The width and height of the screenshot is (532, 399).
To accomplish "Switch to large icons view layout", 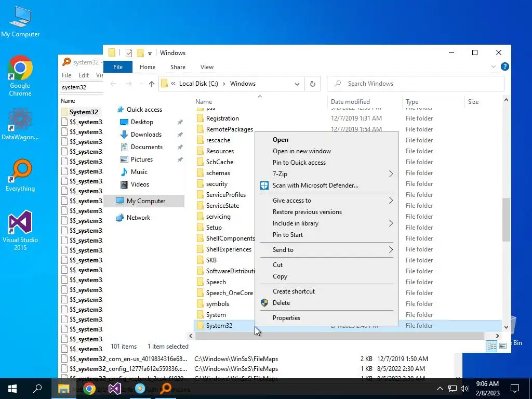I will pos(503,346).
